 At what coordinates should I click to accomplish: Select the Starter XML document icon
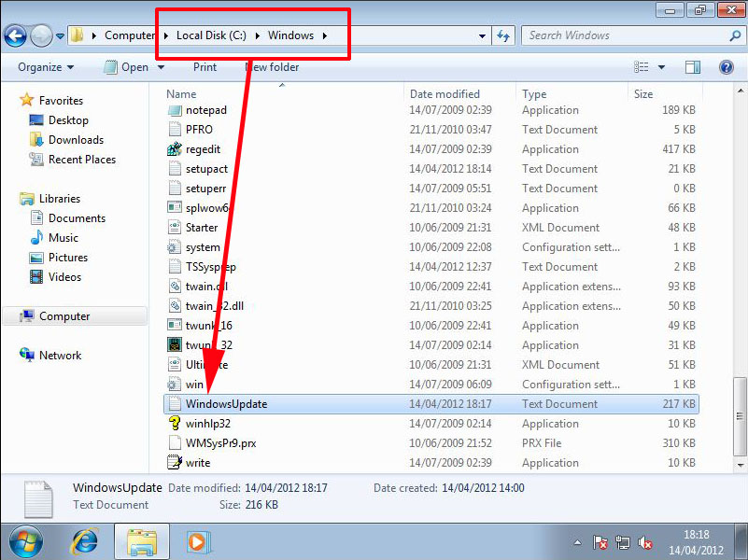175,228
